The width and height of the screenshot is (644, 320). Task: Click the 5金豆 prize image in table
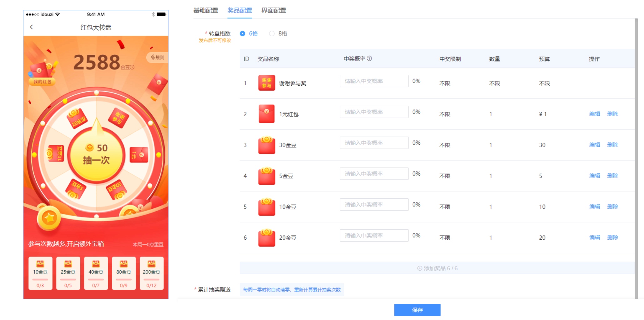(x=267, y=176)
